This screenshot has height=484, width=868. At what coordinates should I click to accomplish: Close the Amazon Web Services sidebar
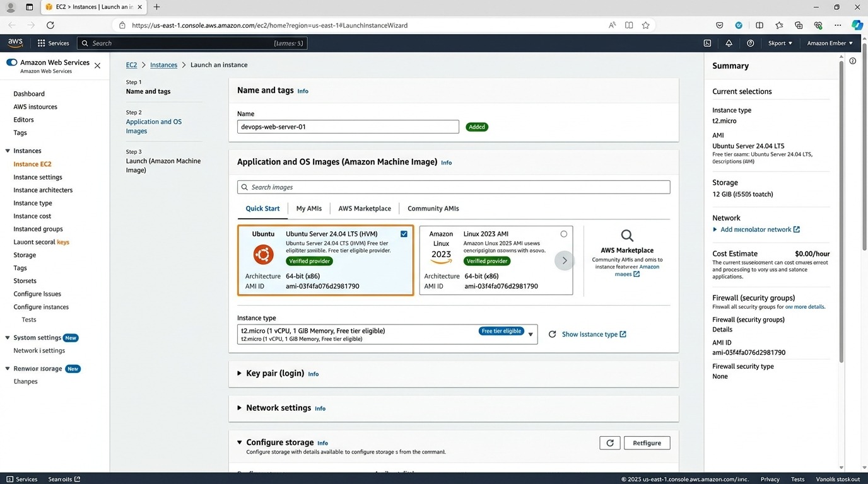click(97, 66)
